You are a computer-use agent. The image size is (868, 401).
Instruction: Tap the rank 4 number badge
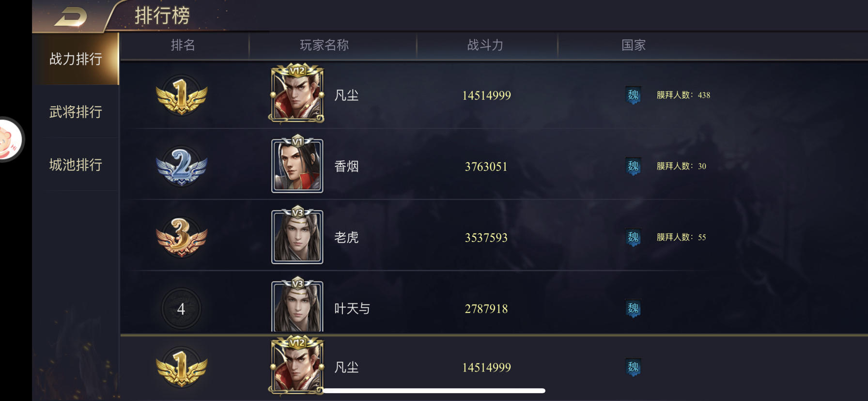tap(181, 308)
